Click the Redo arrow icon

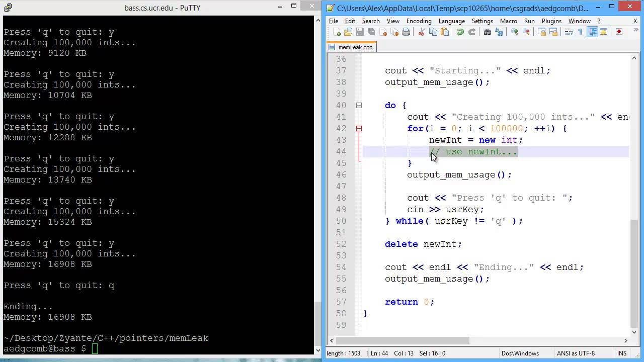coord(472,32)
